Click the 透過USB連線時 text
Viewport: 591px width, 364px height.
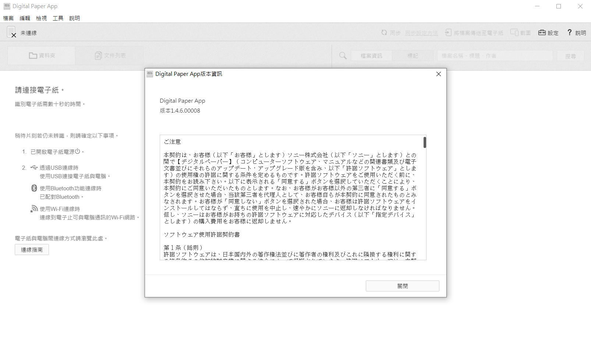click(x=59, y=167)
